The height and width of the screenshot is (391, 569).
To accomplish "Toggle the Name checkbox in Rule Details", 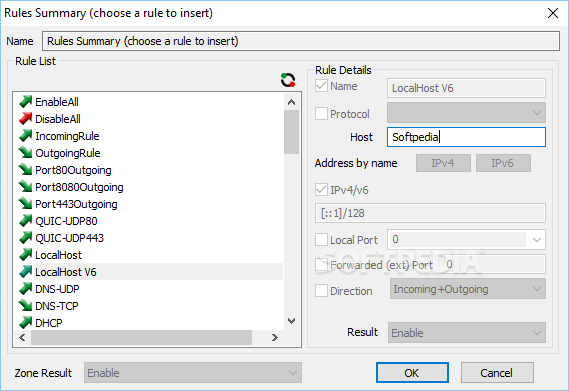I will coord(322,86).
